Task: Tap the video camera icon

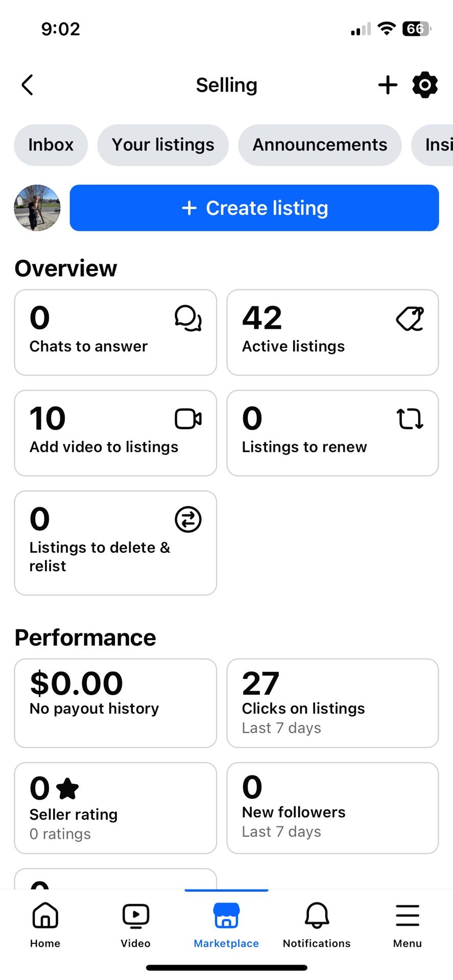Action: coord(188,419)
